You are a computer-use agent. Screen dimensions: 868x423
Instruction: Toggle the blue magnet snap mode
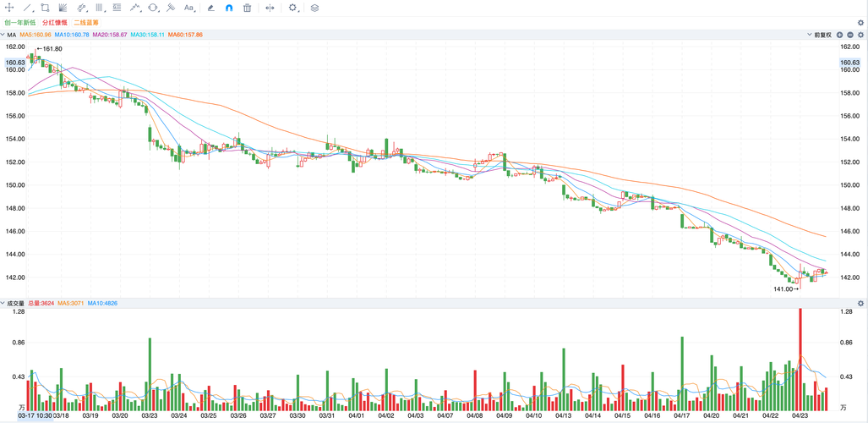point(229,8)
